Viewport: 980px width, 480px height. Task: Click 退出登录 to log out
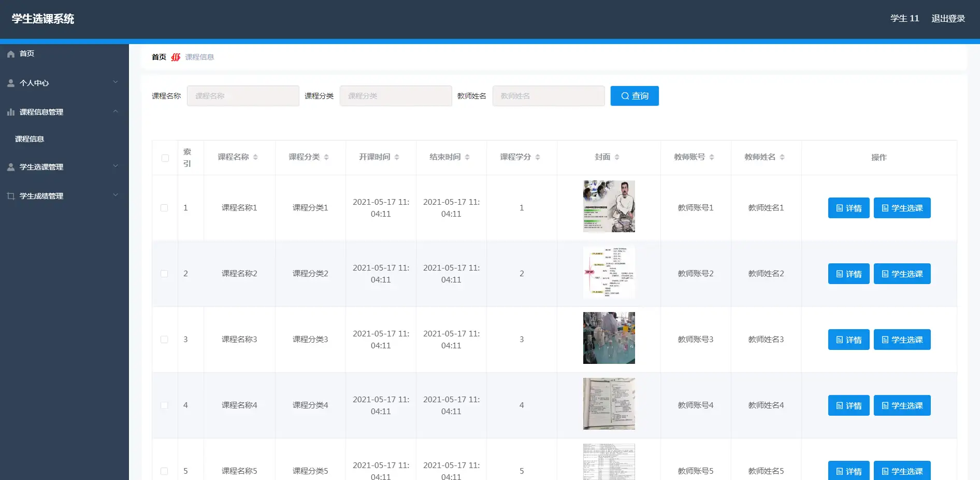tap(948, 18)
